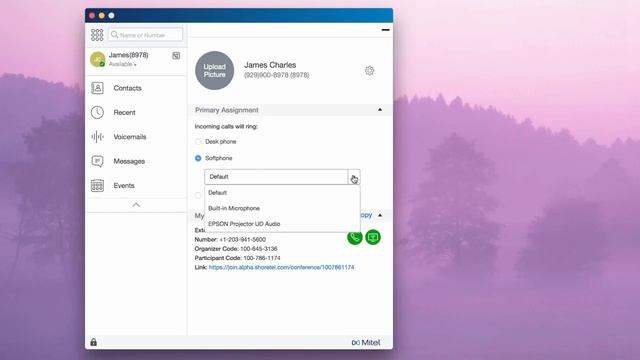This screenshot has height=360, width=640.
Task: Open the Available status dropdown
Action: pos(122,64)
